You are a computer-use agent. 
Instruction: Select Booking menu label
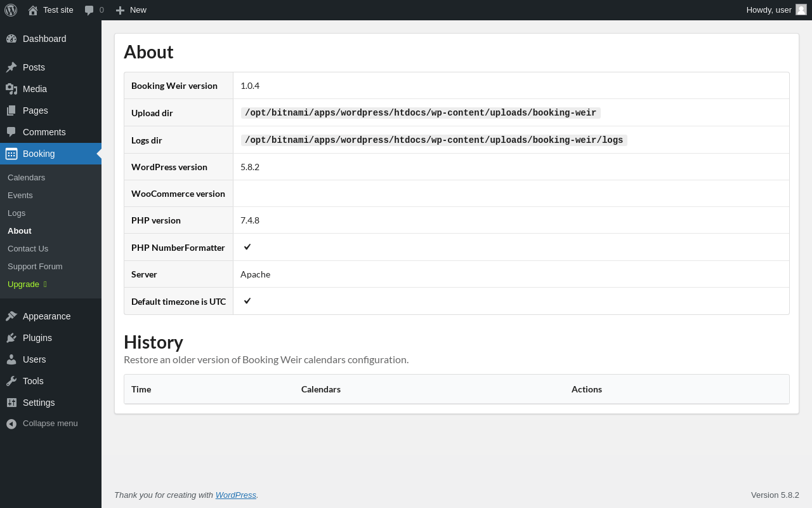tap(39, 154)
